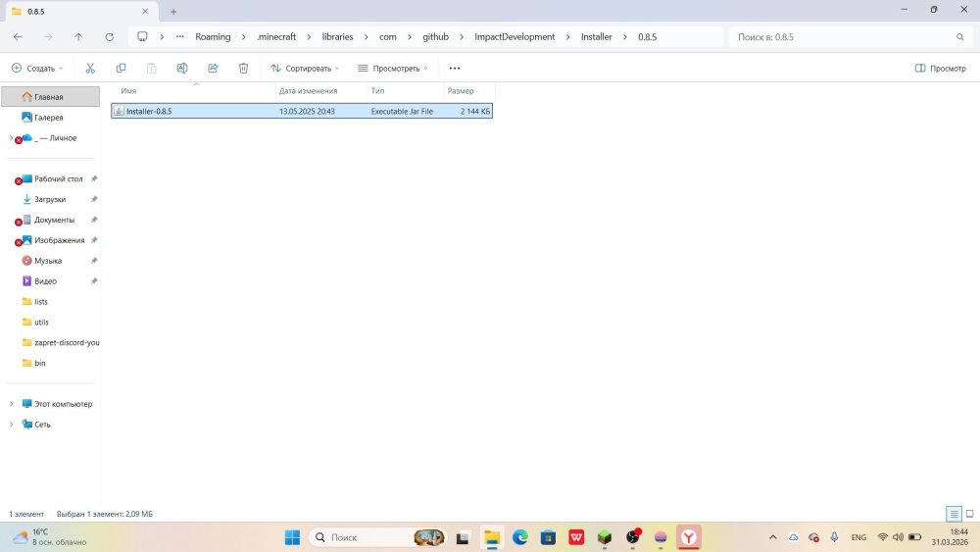Screen dimensions: 980x552
Task: Go up one folder level
Action: tap(78, 37)
